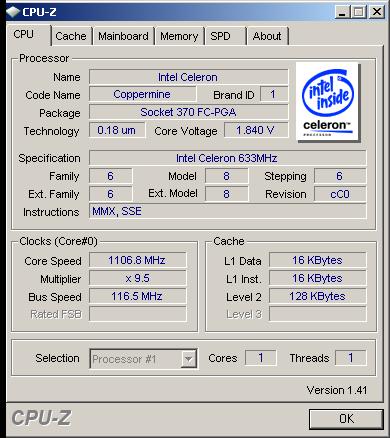Image resolution: width=390 pixels, height=438 pixels.
Task: Click the CPU-Z title bar icon
Action: click(x=13, y=12)
